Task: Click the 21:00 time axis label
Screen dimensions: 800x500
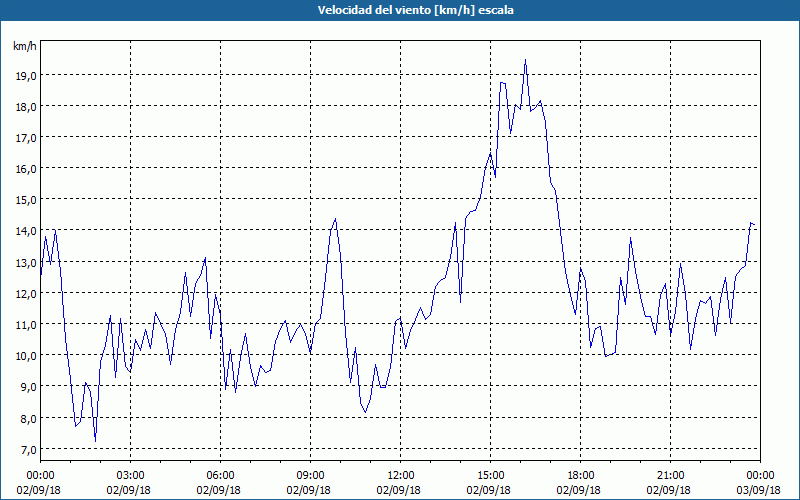Action: point(670,476)
